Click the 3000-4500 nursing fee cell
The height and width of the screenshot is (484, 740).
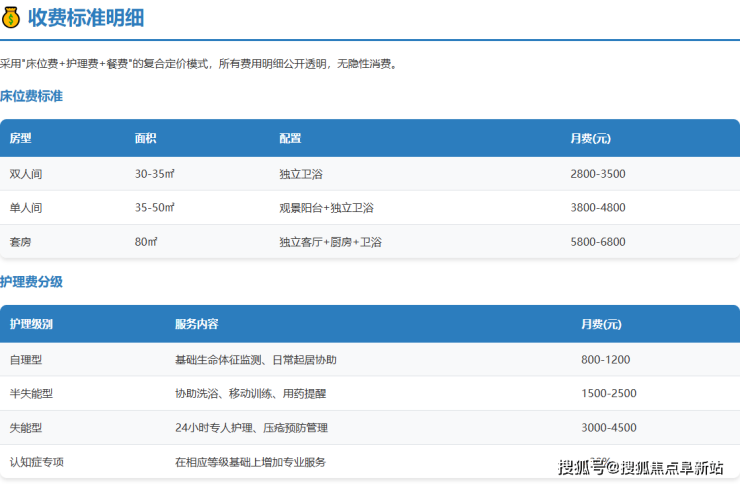coord(608,428)
